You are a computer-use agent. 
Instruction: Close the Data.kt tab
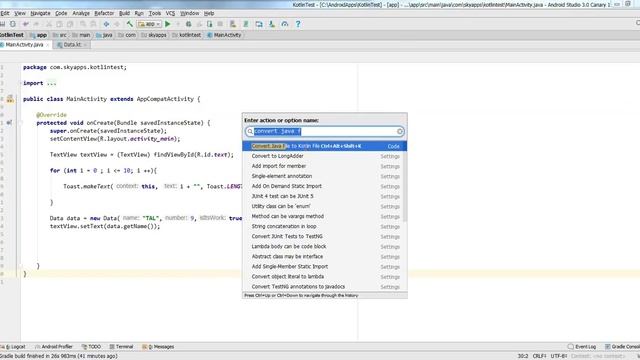(x=85, y=45)
